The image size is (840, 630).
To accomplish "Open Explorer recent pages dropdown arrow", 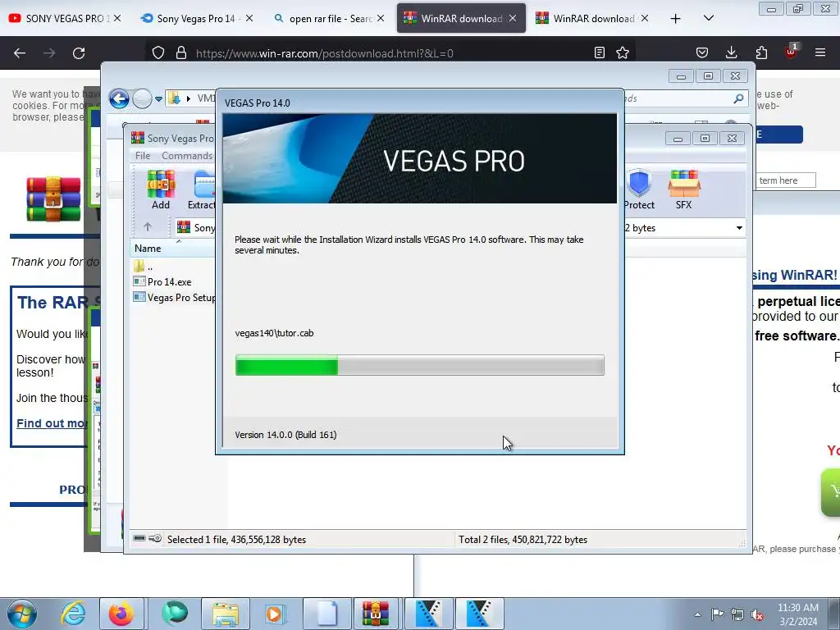I will [158, 98].
